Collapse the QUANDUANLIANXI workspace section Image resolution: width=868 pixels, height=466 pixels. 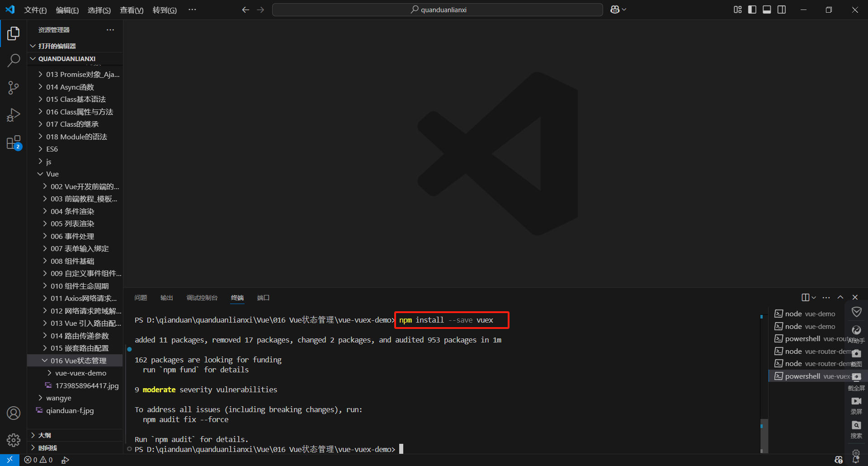(x=75, y=59)
